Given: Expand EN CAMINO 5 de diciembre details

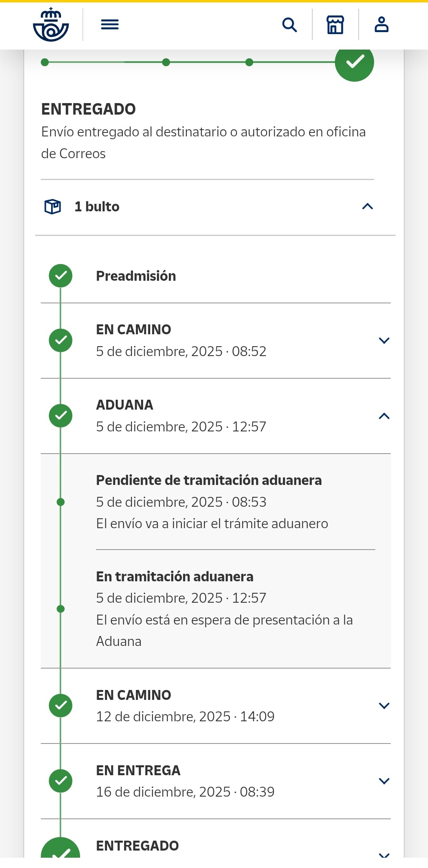Looking at the screenshot, I should (384, 341).
